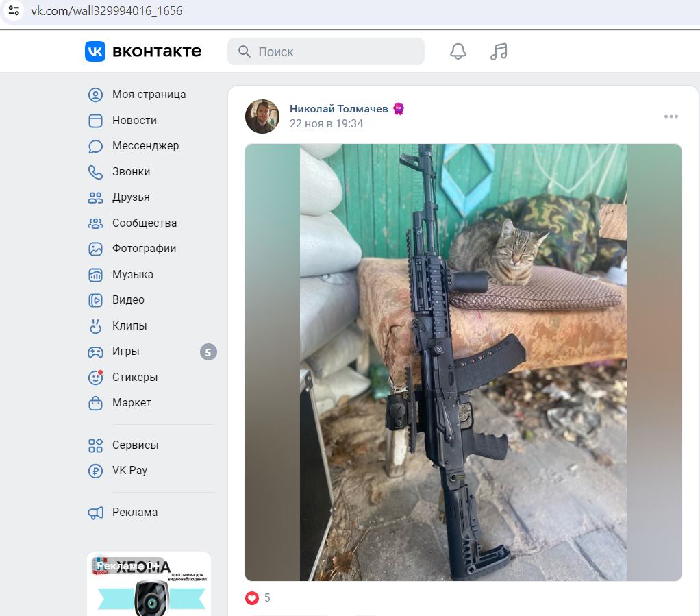The height and width of the screenshot is (616, 700).
Task: Open the Clips hand icon
Action: pyautogui.click(x=95, y=326)
